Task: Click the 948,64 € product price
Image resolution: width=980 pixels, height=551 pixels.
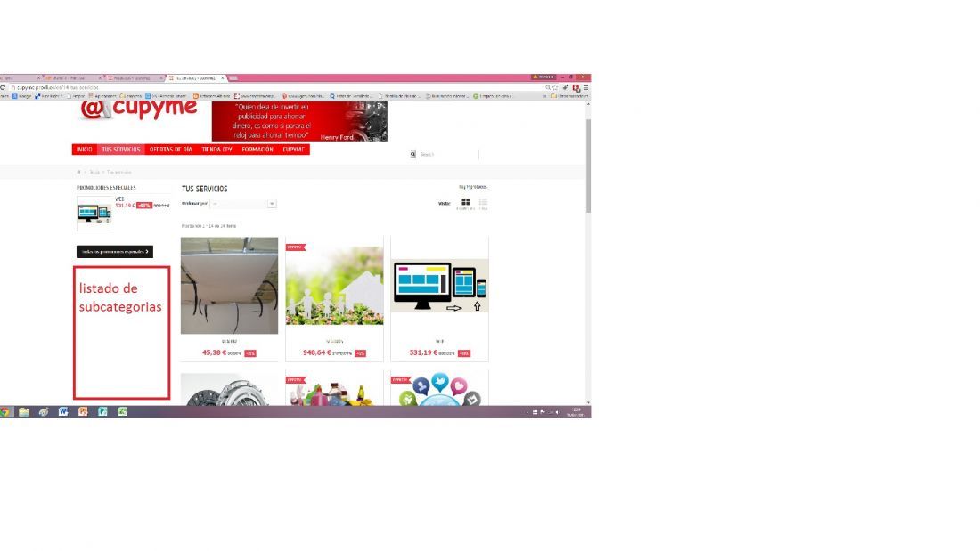Action: click(317, 353)
